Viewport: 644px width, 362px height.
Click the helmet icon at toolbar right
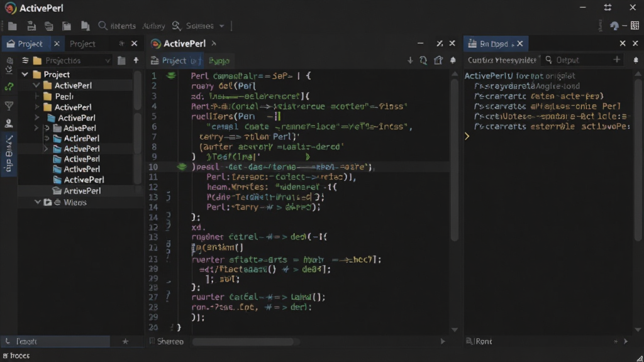[x=614, y=26]
